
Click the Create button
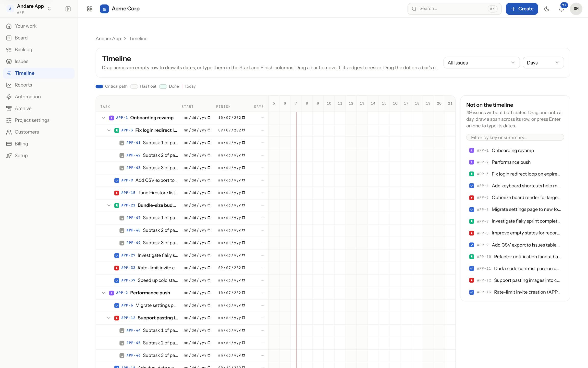(522, 9)
